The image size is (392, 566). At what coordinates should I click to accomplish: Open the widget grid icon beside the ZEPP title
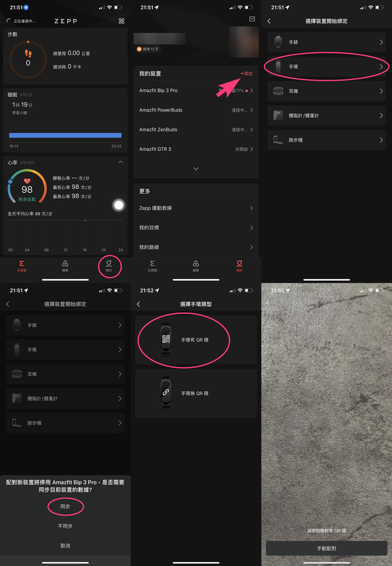121,21
